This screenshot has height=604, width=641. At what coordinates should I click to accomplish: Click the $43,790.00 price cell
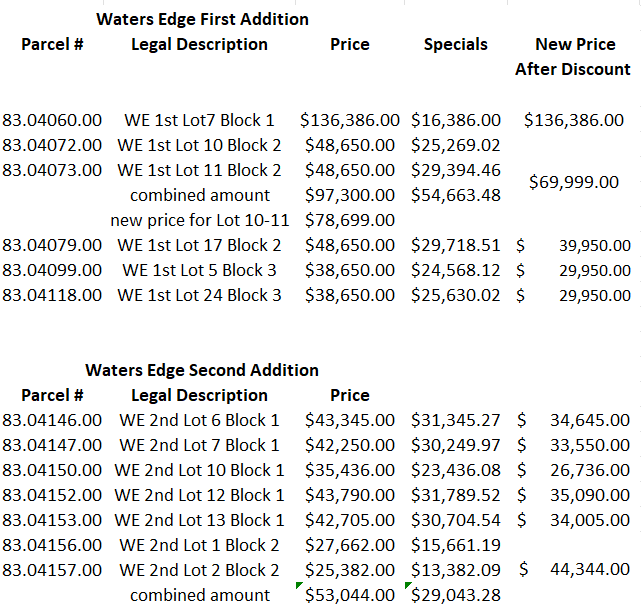[350, 495]
